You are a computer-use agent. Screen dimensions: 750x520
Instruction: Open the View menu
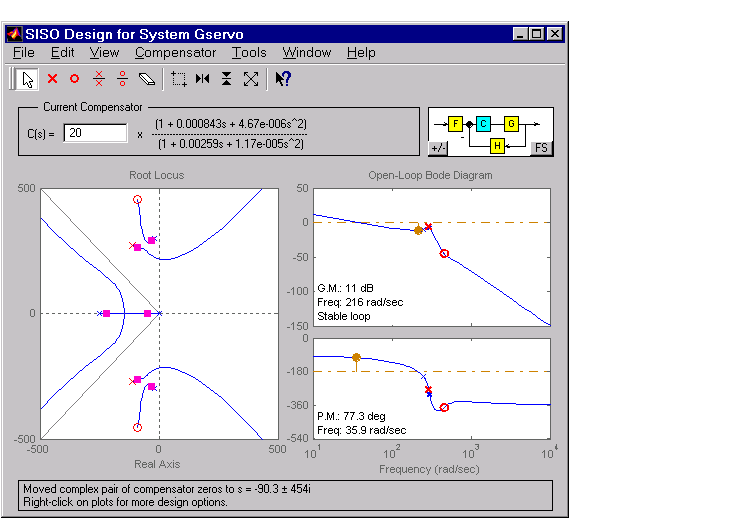(x=104, y=52)
